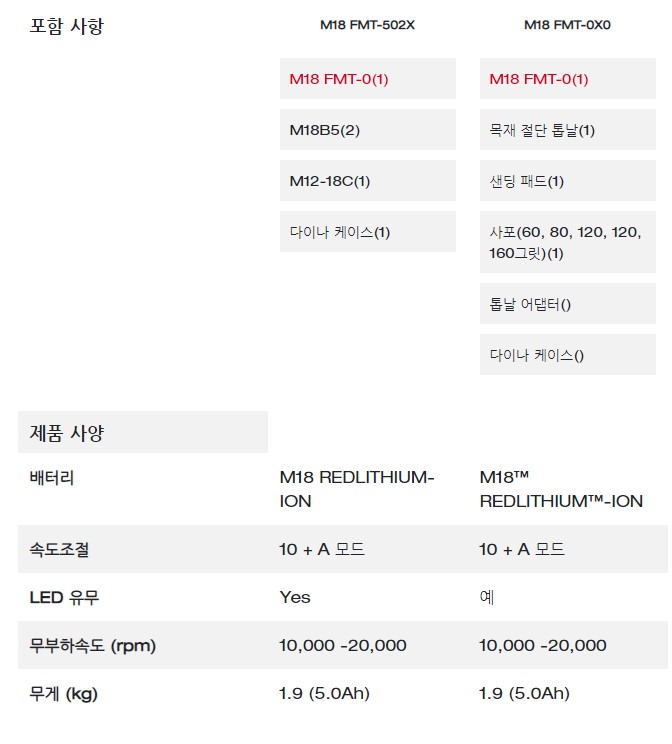Click the 10 + A 모드 value under M18 FMT-502X
The height and width of the screenshot is (744, 672).
pos(322,549)
